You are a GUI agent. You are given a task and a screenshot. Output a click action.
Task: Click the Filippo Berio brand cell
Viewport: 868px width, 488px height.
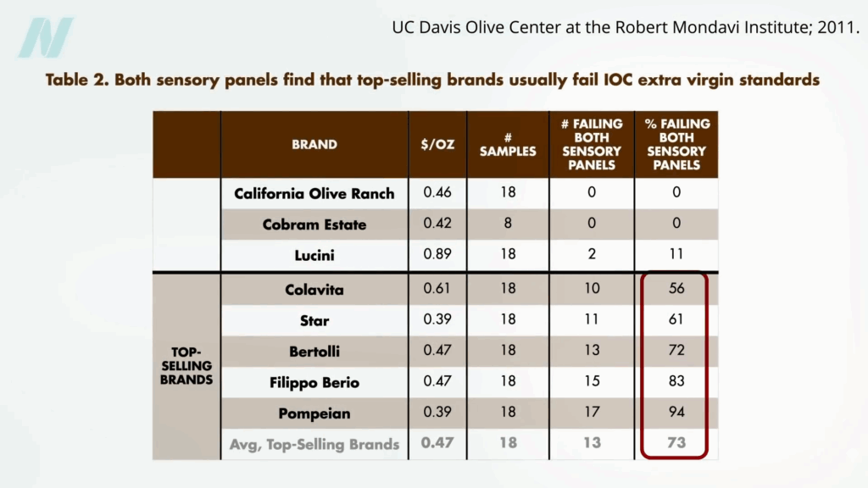tap(314, 382)
